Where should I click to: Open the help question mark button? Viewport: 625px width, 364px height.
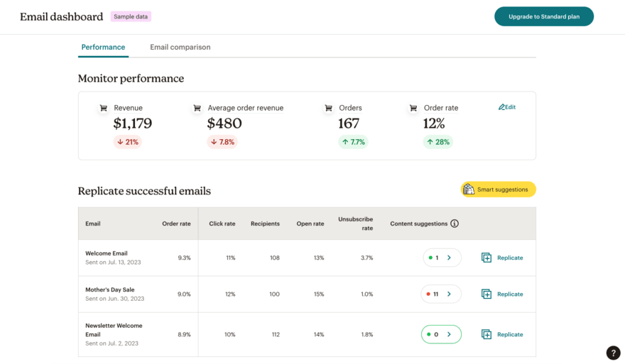click(613, 353)
